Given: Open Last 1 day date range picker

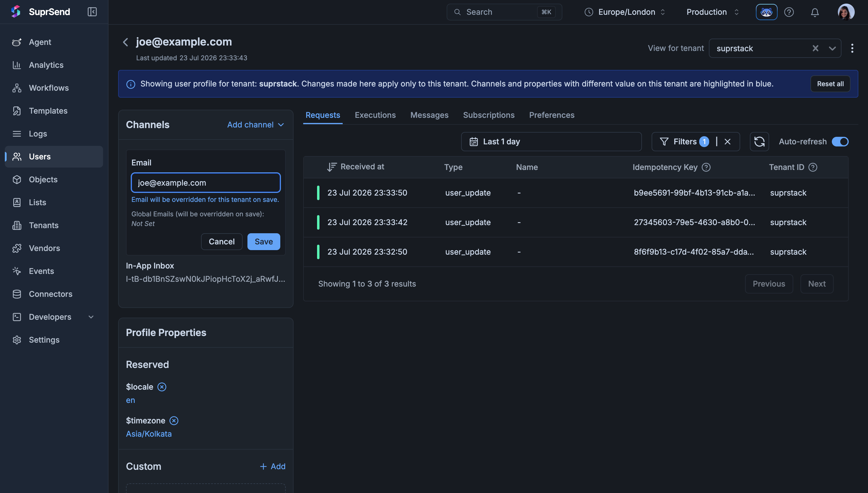Looking at the screenshot, I should 551,142.
